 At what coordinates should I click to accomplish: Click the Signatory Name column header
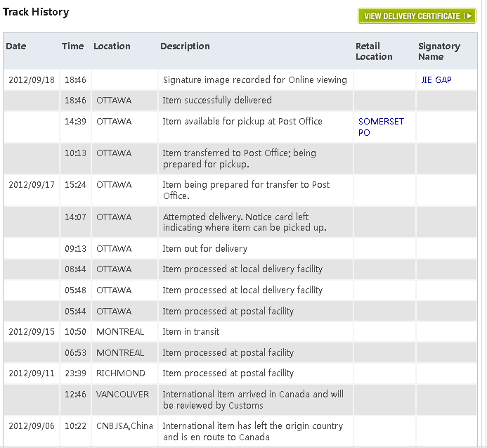(439, 51)
